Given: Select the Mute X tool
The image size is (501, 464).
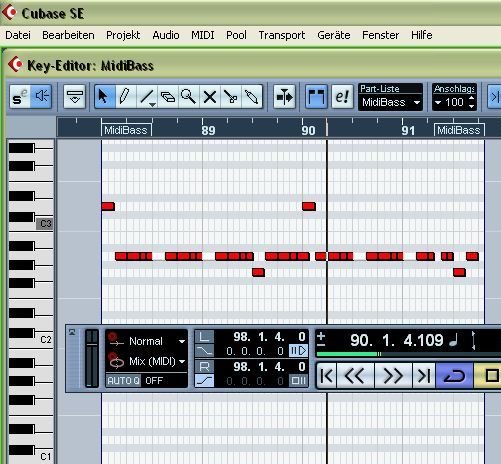Looking at the screenshot, I should (x=210, y=97).
